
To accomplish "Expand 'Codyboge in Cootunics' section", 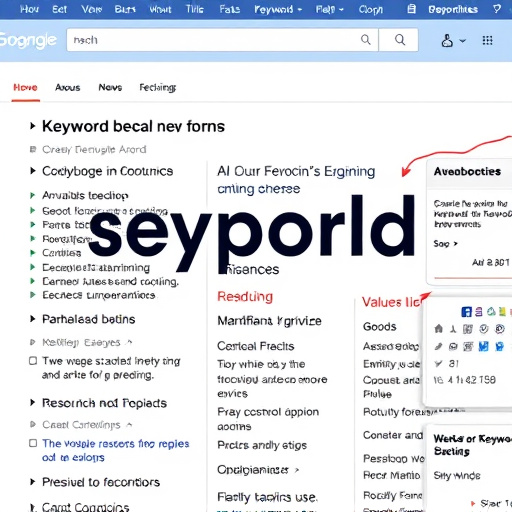I will pos(33,171).
